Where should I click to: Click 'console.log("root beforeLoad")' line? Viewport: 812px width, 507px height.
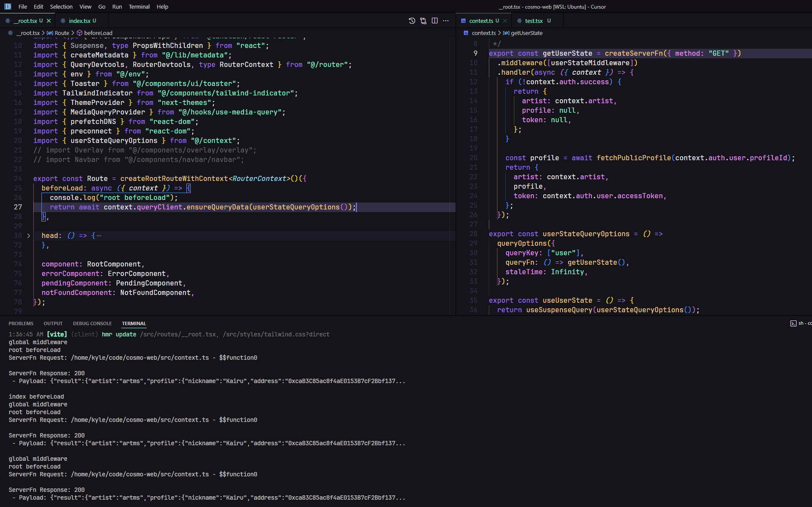click(113, 198)
